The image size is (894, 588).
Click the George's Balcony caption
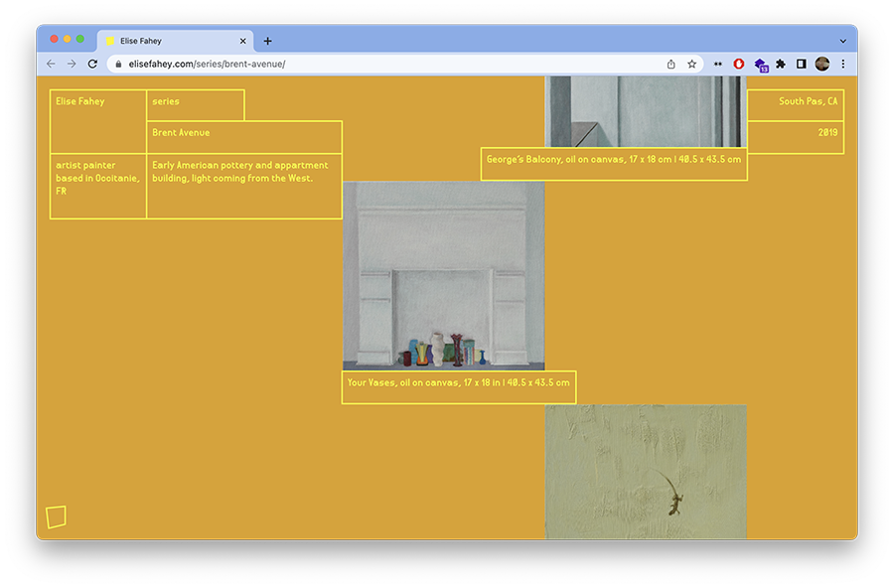[x=614, y=164]
